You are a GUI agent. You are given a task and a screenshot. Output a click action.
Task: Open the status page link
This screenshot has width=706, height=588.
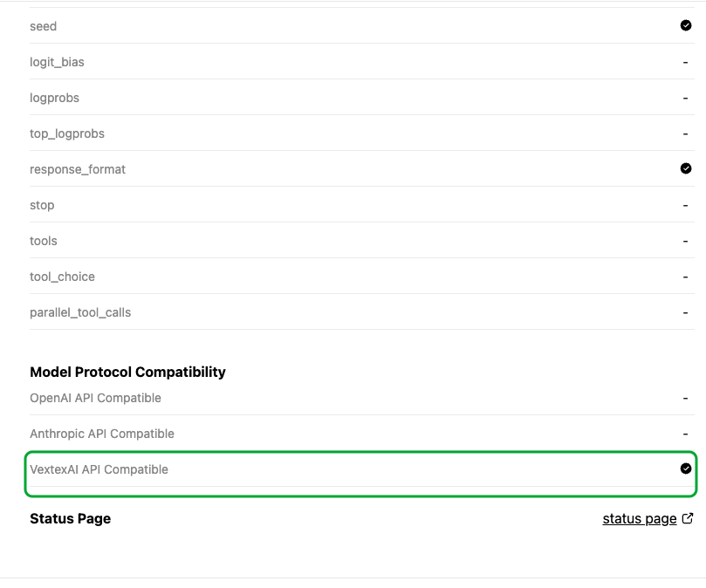click(x=639, y=519)
